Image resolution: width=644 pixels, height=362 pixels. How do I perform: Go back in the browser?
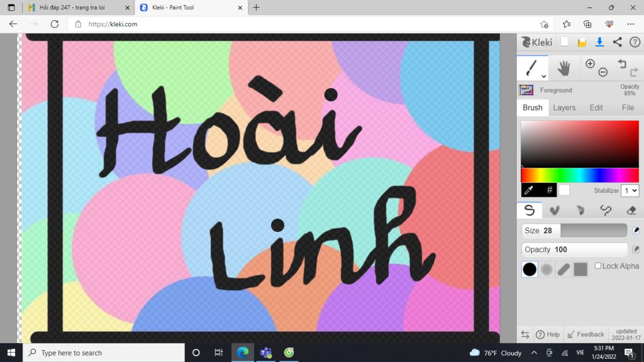tap(13, 24)
